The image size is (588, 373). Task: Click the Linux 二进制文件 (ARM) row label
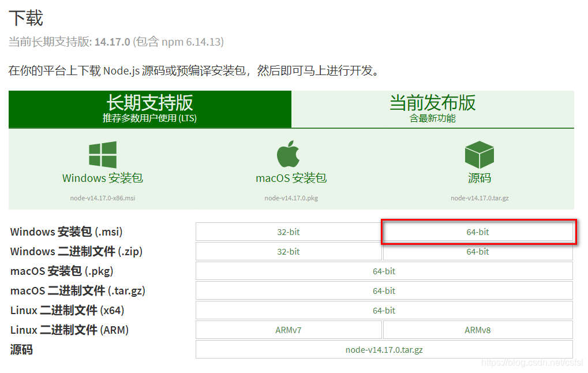point(69,330)
